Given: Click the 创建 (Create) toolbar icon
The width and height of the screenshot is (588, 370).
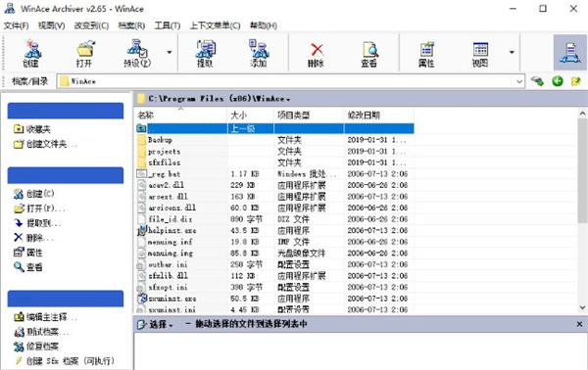Looking at the screenshot, I should 31,53.
